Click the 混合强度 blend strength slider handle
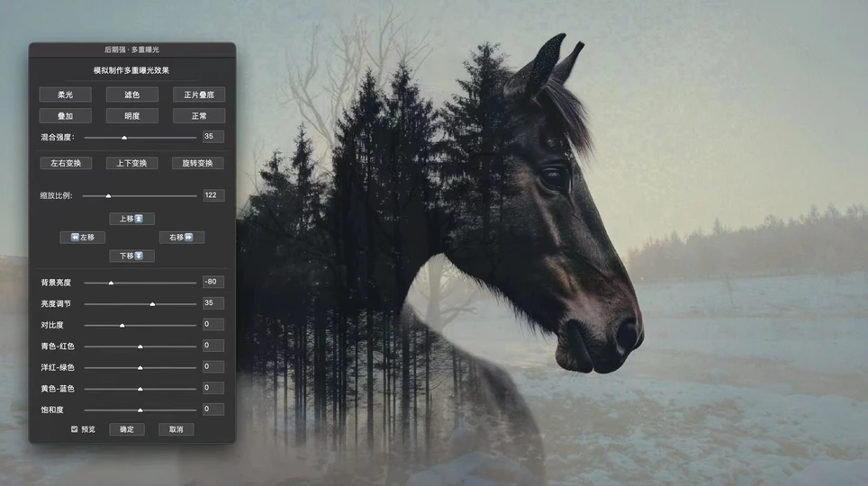Image resolution: width=868 pixels, height=486 pixels. pos(124,138)
